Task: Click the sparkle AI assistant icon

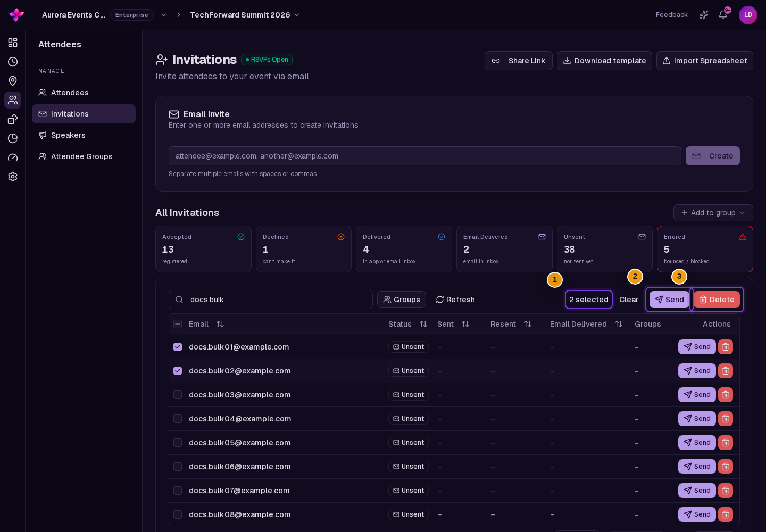Action: pos(704,15)
